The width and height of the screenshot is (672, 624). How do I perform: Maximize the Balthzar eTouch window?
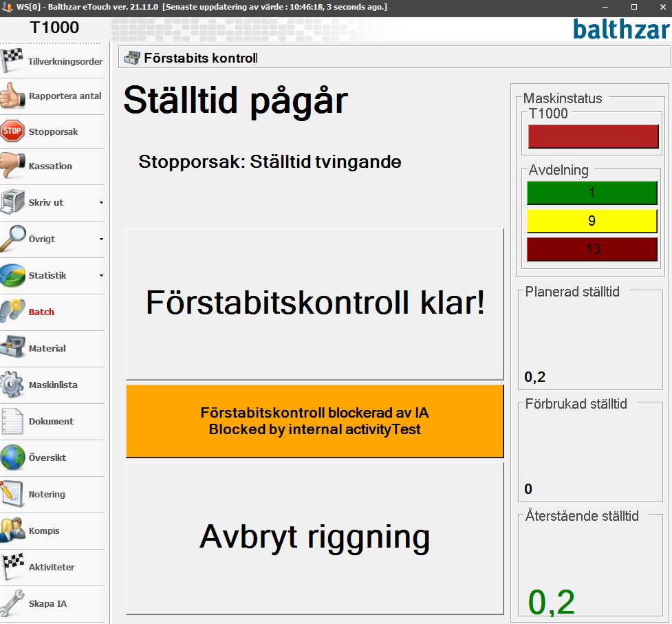pyautogui.click(x=634, y=8)
